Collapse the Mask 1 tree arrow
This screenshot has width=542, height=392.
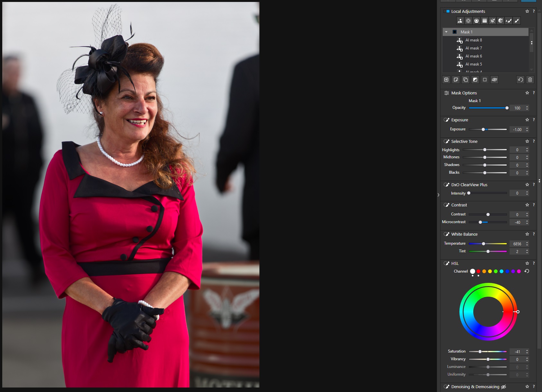(446, 32)
